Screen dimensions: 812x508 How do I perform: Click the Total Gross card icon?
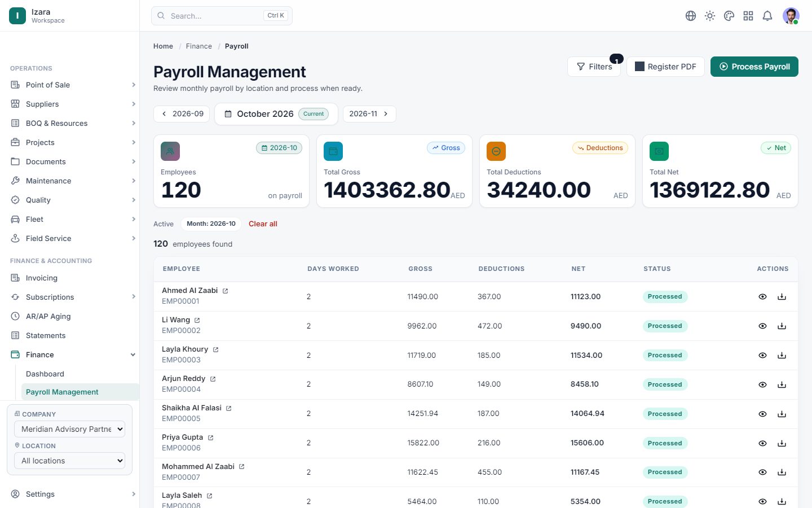(x=333, y=151)
